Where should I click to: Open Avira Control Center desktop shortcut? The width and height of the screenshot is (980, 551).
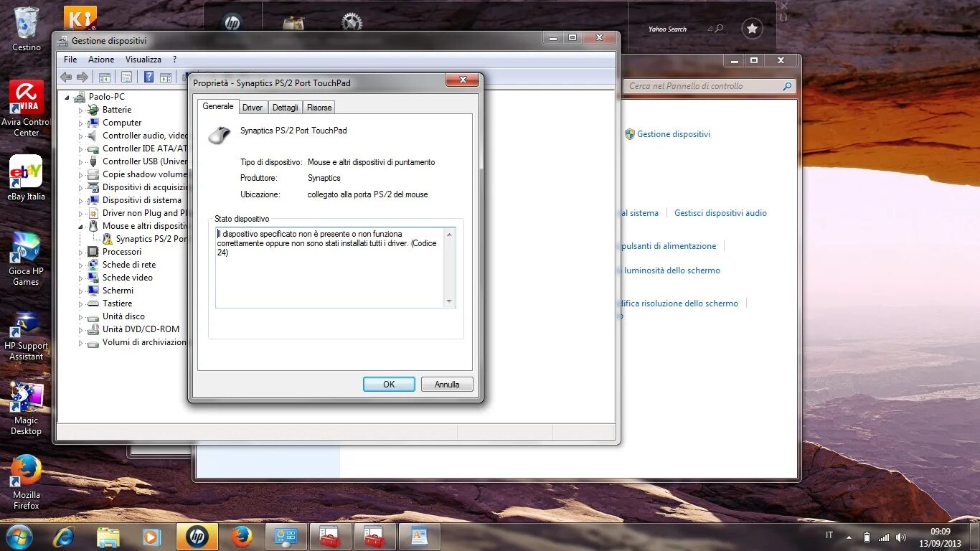pos(27,108)
